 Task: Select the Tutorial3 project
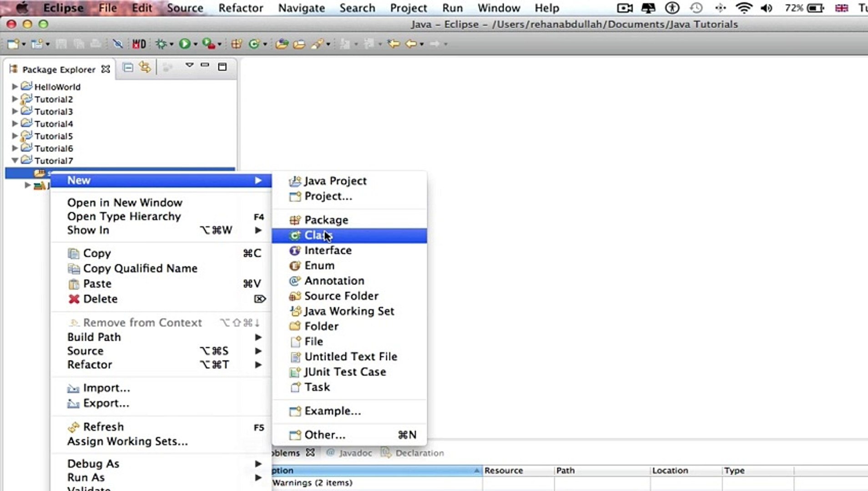click(53, 111)
